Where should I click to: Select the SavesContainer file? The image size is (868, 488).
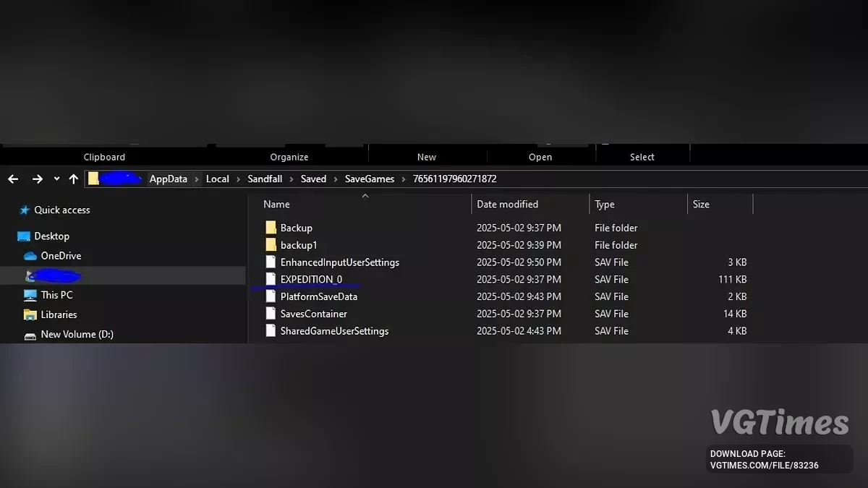click(x=313, y=314)
